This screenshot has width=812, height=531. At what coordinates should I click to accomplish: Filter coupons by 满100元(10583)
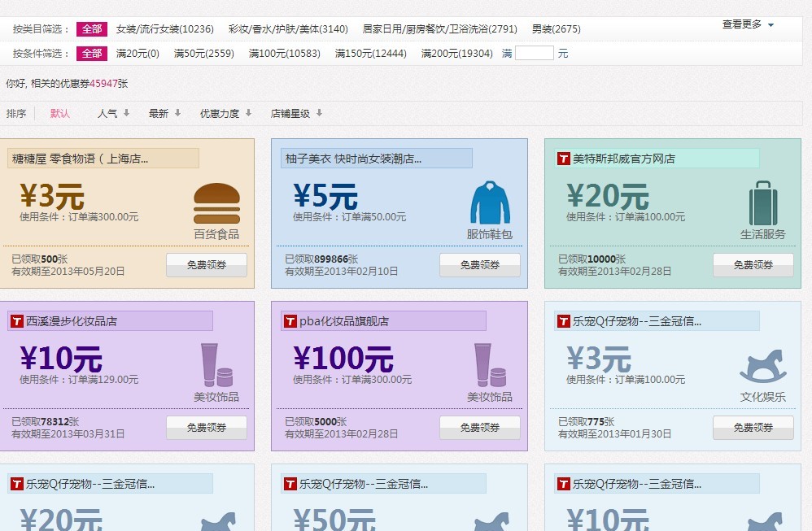[284, 54]
